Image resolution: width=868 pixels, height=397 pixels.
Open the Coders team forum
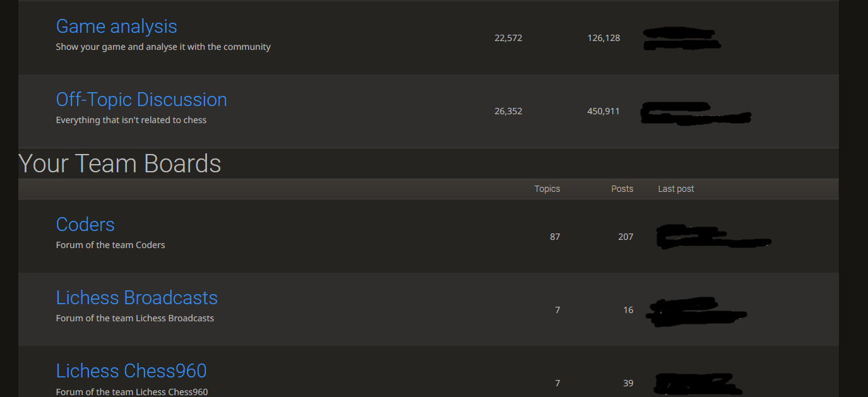pos(85,224)
